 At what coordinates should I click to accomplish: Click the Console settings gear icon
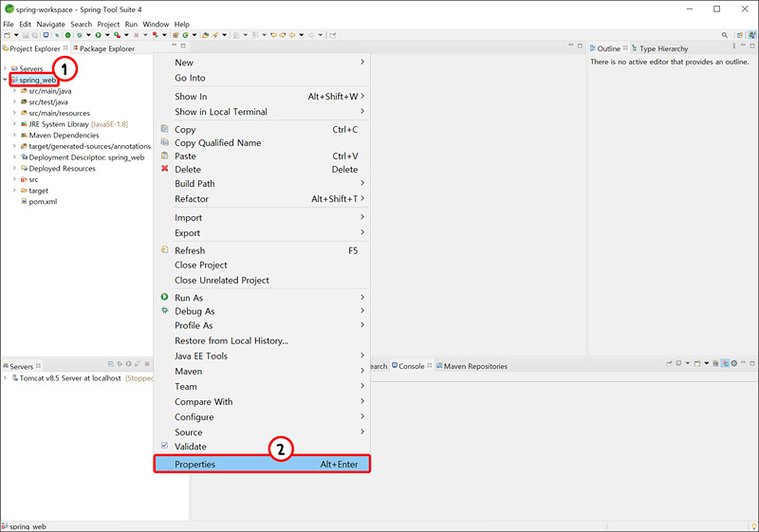point(733,363)
